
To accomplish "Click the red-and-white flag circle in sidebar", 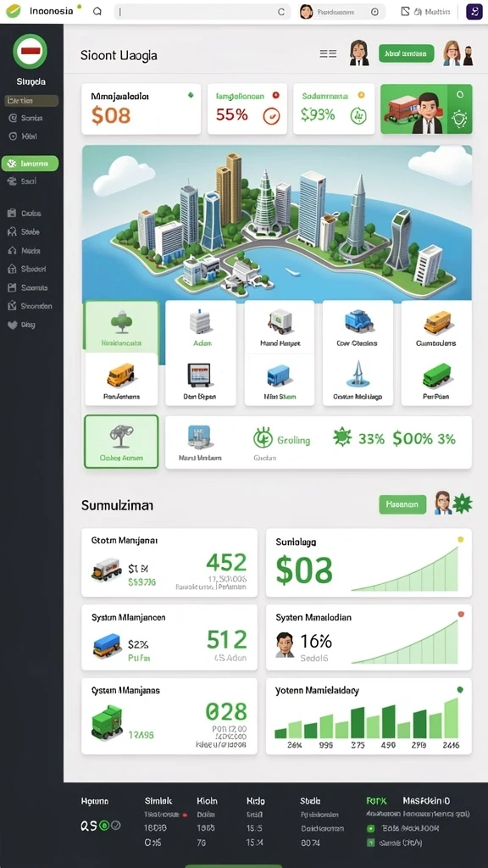I will [x=30, y=51].
